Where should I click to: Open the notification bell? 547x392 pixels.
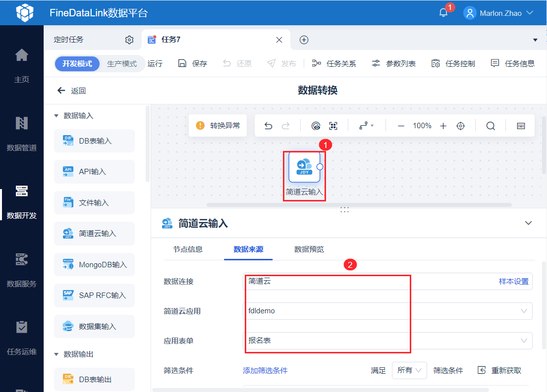point(443,13)
